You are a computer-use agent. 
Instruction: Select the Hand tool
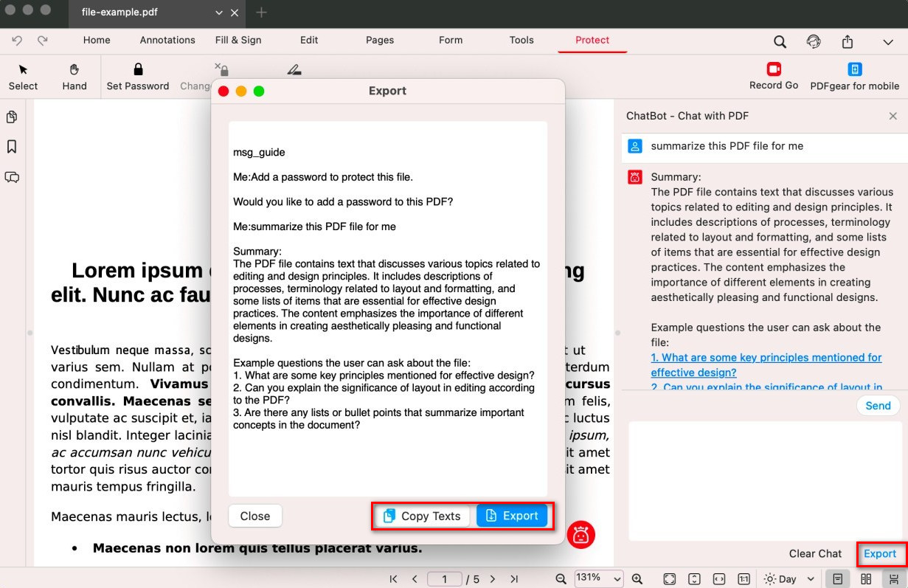coord(74,70)
